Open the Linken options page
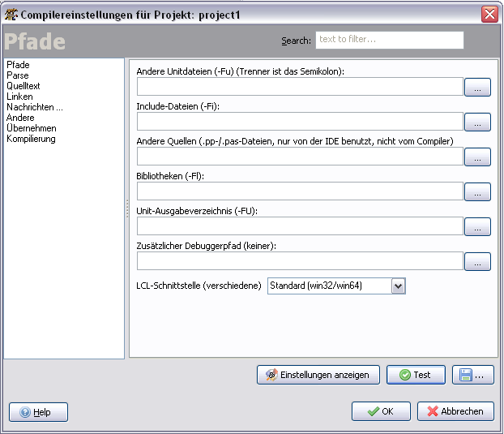Screen dimensions: 504x434 [19, 97]
